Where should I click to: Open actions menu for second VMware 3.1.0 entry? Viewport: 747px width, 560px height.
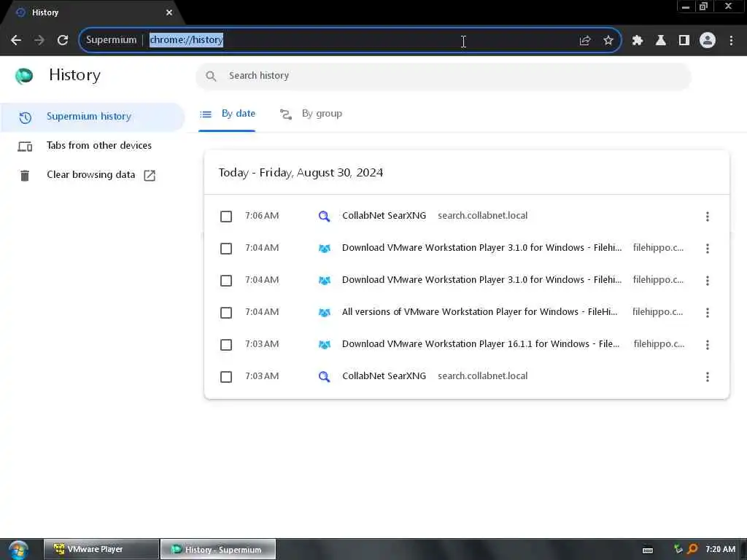click(708, 281)
